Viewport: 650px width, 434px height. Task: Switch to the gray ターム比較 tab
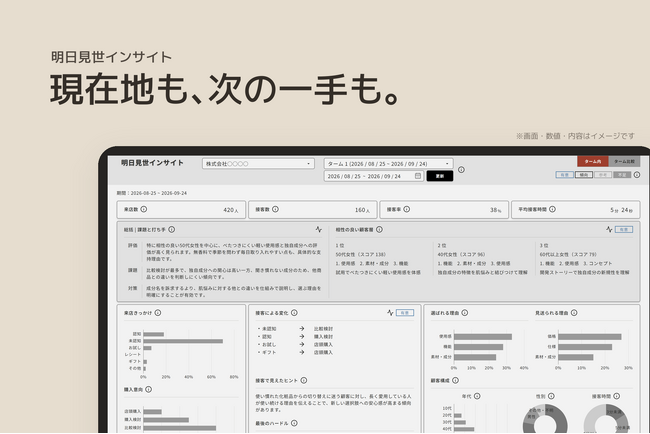[624, 161]
